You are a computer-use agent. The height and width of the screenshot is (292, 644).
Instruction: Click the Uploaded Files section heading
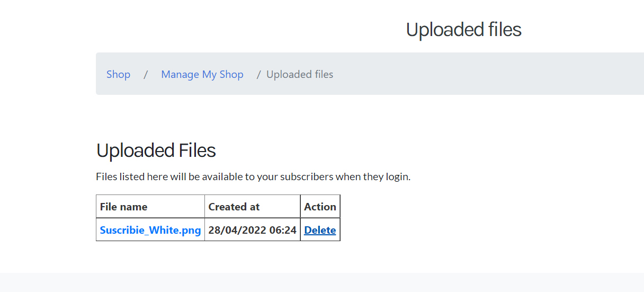tap(156, 151)
